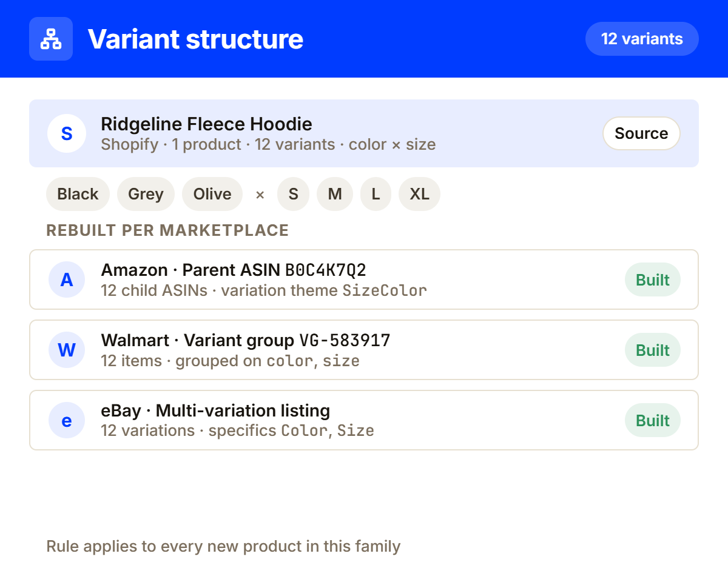The image size is (728, 582).
Task: Select the Black color chip
Action: point(78,194)
